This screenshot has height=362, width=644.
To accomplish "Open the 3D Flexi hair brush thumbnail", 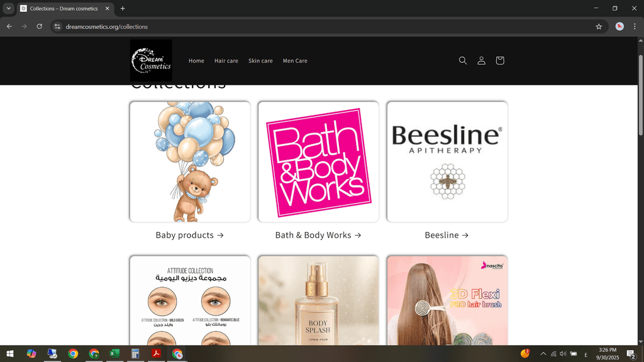I will point(447,300).
